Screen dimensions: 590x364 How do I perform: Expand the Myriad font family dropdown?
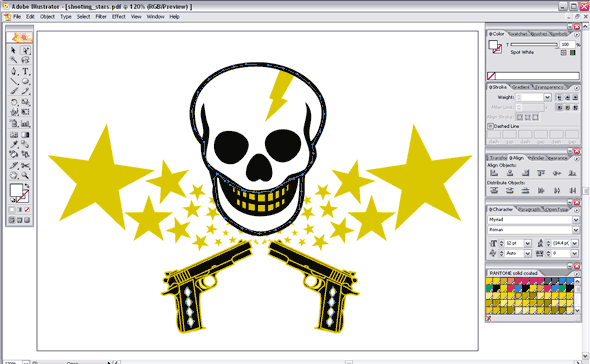576,219
